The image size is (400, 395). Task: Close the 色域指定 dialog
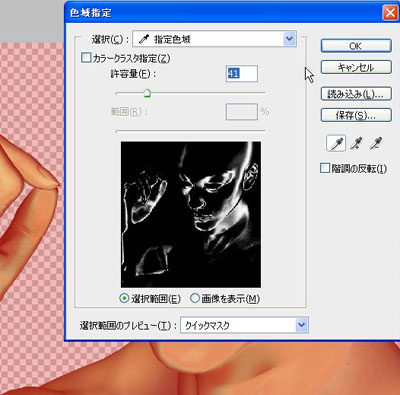[390, 13]
